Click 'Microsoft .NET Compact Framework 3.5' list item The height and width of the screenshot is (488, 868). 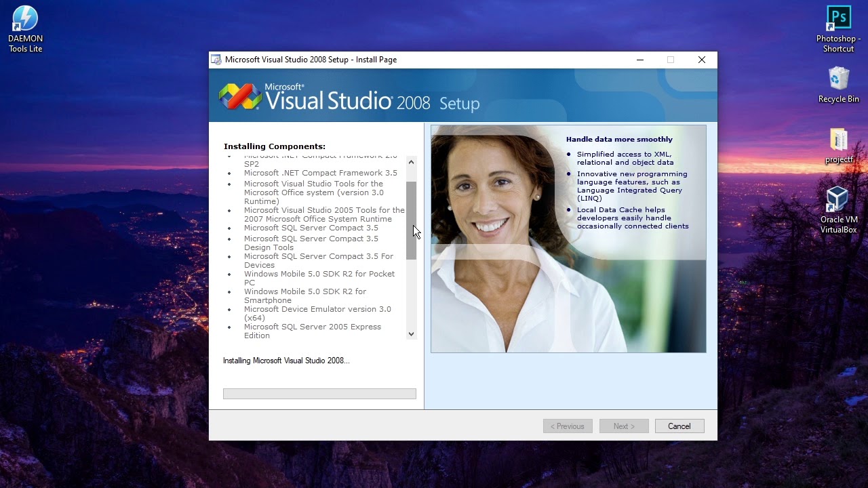pyautogui.click(x=321, y=173)
